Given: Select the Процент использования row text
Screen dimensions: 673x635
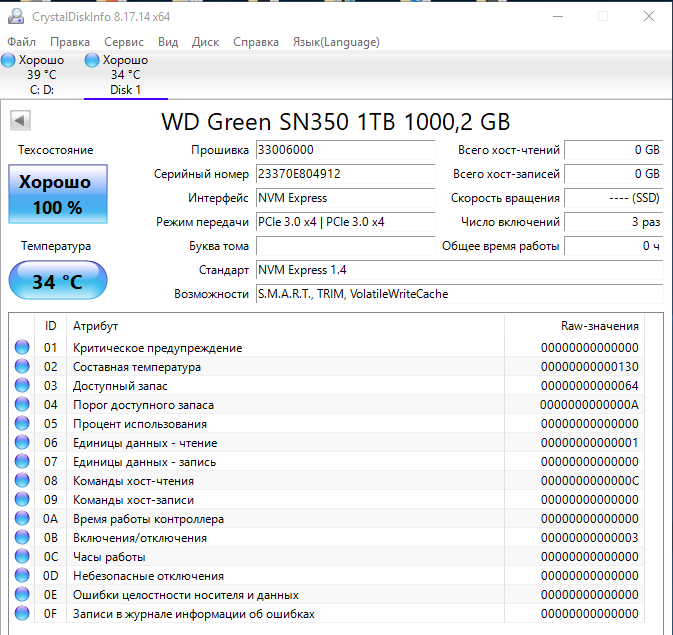Looking at the screenshot, I should point(139,424).
